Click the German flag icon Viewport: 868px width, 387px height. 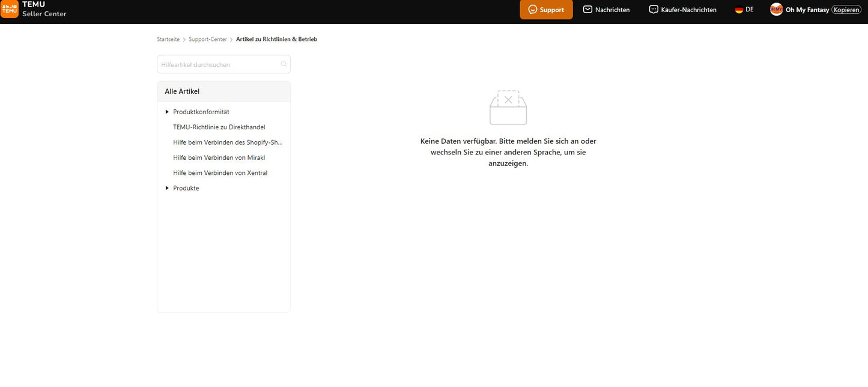739,10
